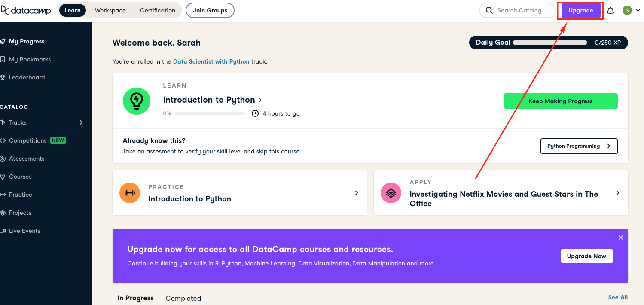Image resolution: width=644 pixels, height=305 pixels.
Task: Follow the Data Scientist with Python link
Action: click(211, 61)
